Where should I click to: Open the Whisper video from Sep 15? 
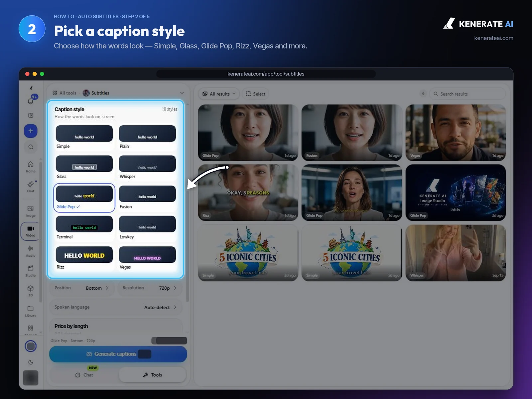click(x=456, y=253)
